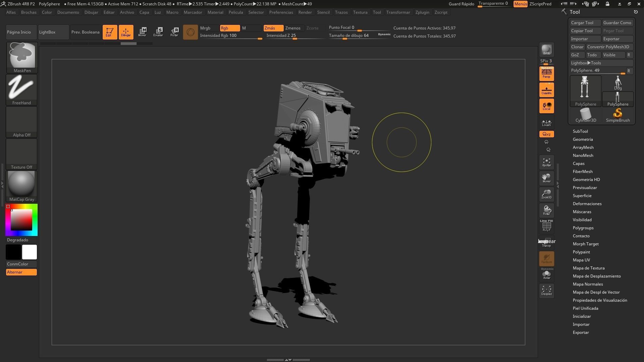This screenshot has width=644, height=362.
Task: Enable Zmenos subtract mode
Action: pos(294,28)
